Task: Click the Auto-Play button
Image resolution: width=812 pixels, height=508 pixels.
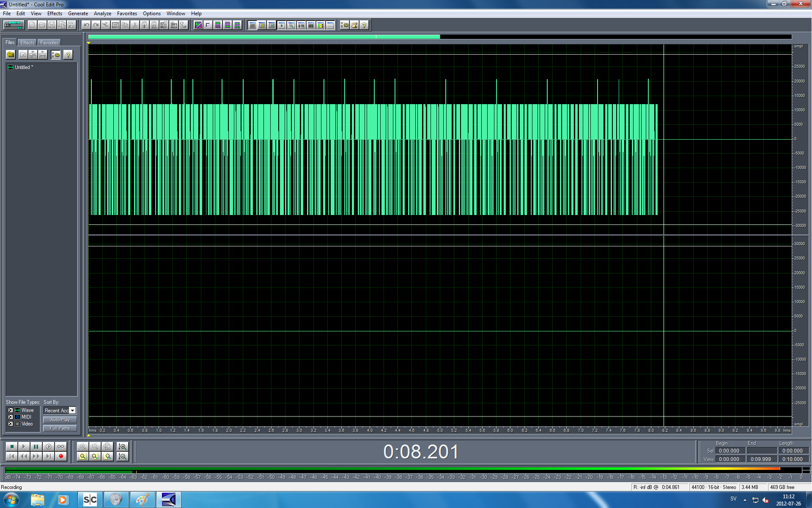Action: click(60, 420)
